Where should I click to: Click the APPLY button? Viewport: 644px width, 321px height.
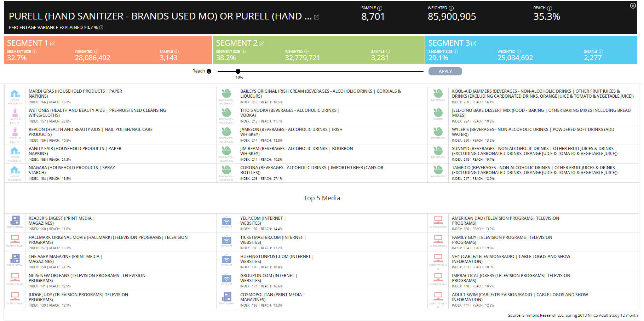445,71
